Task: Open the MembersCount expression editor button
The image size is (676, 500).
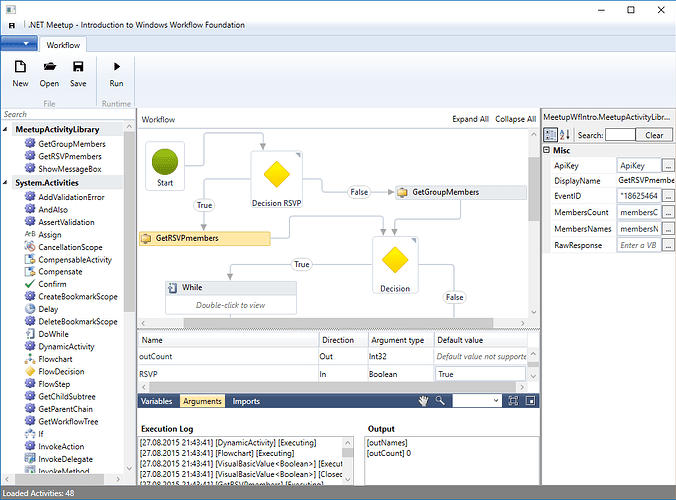Action: [668, 212]
